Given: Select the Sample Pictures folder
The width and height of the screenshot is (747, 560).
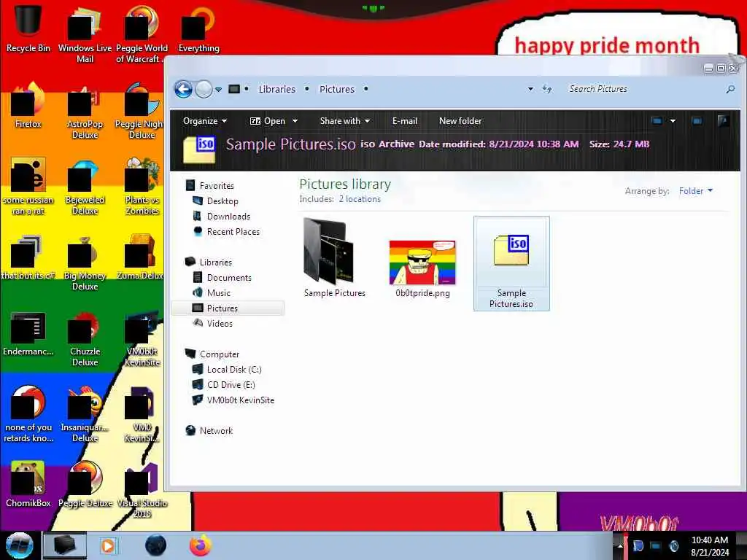Looking at the screenshot, I should (x=334, y=258).
